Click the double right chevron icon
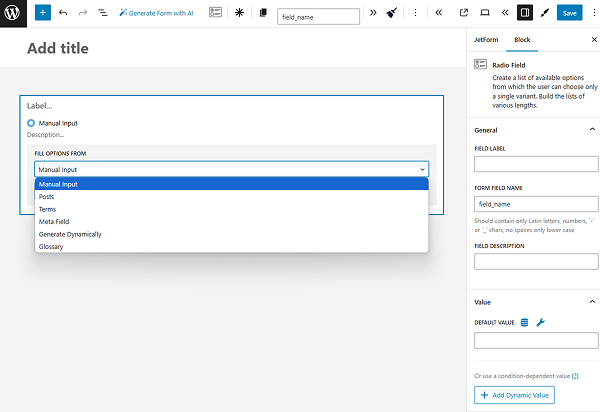This screenshot has width=600, height=412. 373,13
